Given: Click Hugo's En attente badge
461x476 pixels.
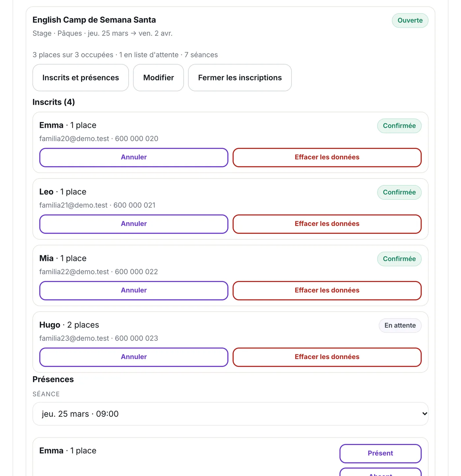Looking at the screenshot, I should click(400, 325).
